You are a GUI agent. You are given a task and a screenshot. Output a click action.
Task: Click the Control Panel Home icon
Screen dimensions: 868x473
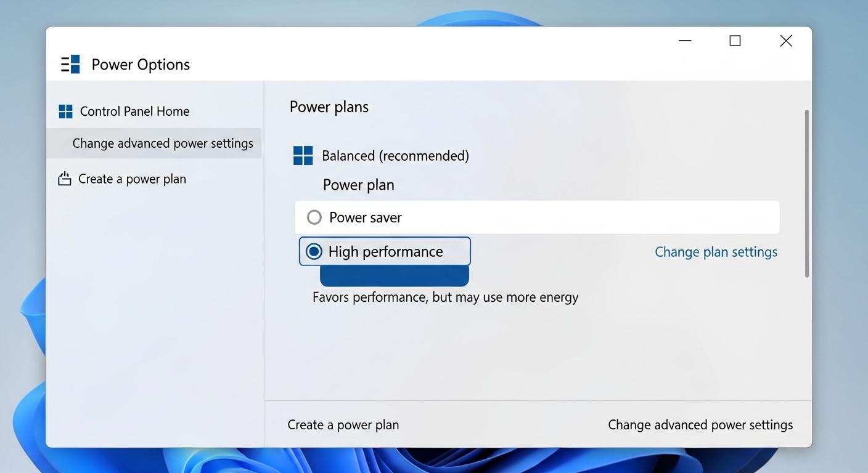pyautogui.click(x=65, y=111)
